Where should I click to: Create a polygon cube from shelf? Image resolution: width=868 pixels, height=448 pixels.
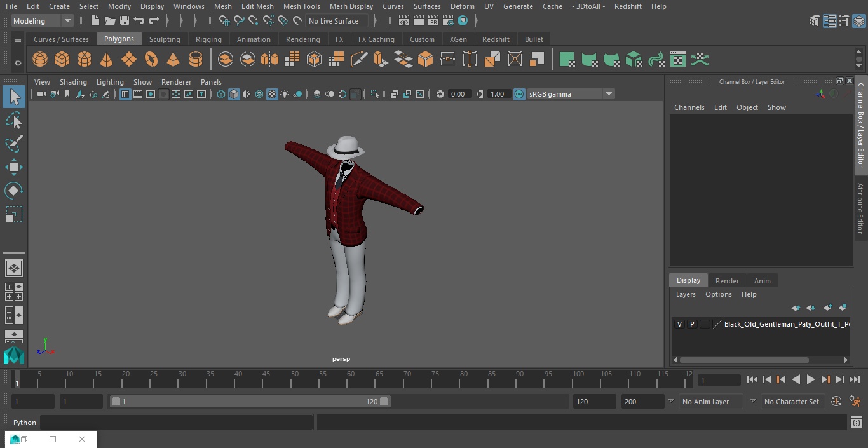(x=62, y=60)
